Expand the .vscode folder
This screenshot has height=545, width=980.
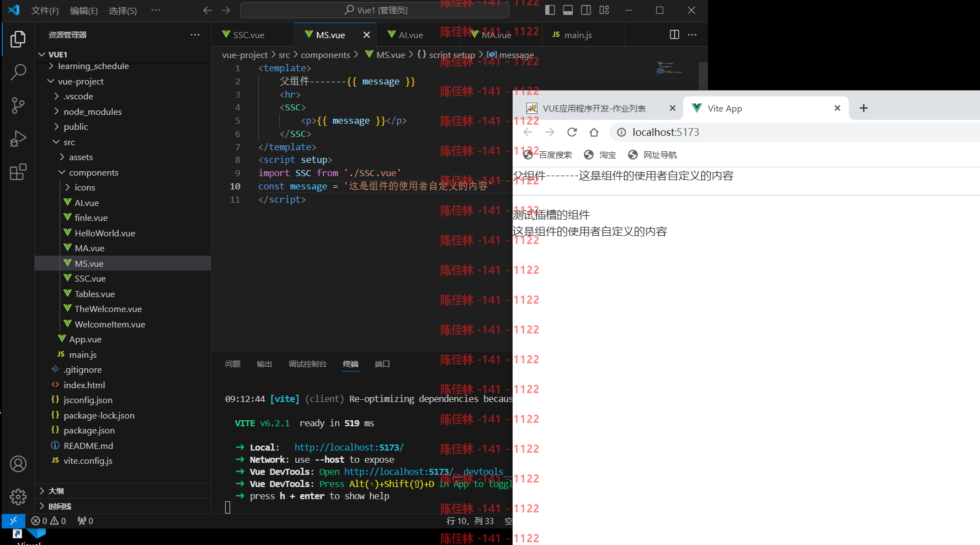[x=56, y=96]
